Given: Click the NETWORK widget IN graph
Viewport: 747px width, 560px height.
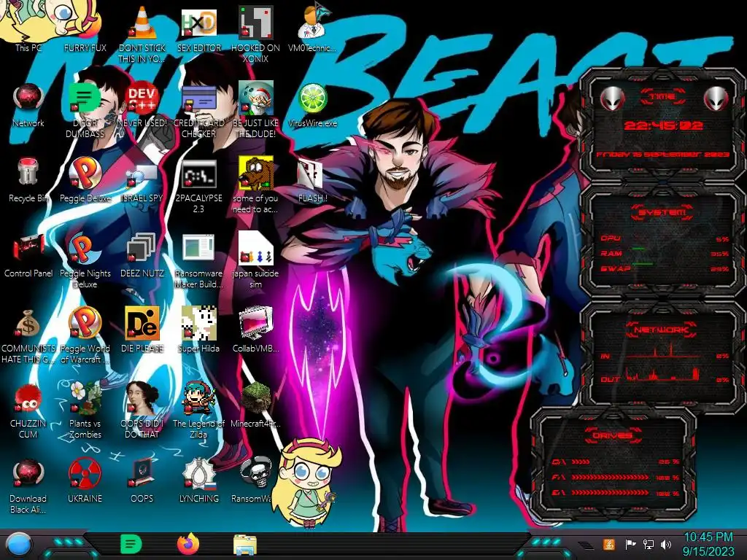Looking at the screenshot, I should [663, 352].
